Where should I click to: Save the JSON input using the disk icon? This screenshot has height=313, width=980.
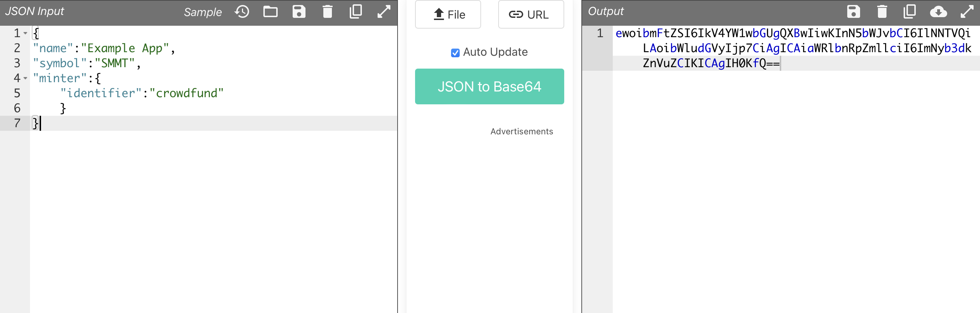[299, 12]
